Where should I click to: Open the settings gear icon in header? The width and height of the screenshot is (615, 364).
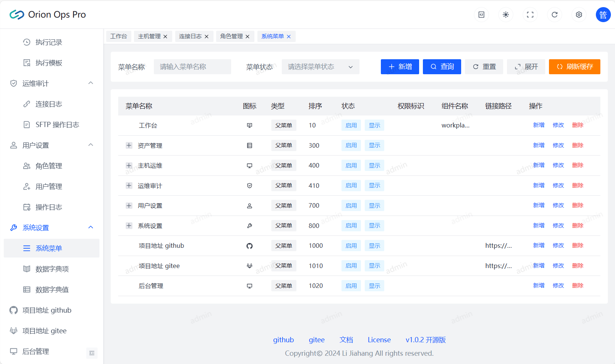click(x=579, y=15)
